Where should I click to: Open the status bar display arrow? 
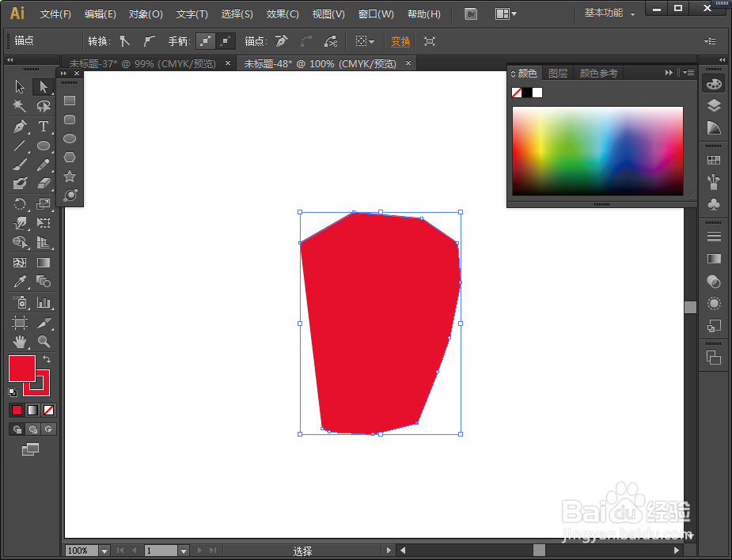click(389, 551)
